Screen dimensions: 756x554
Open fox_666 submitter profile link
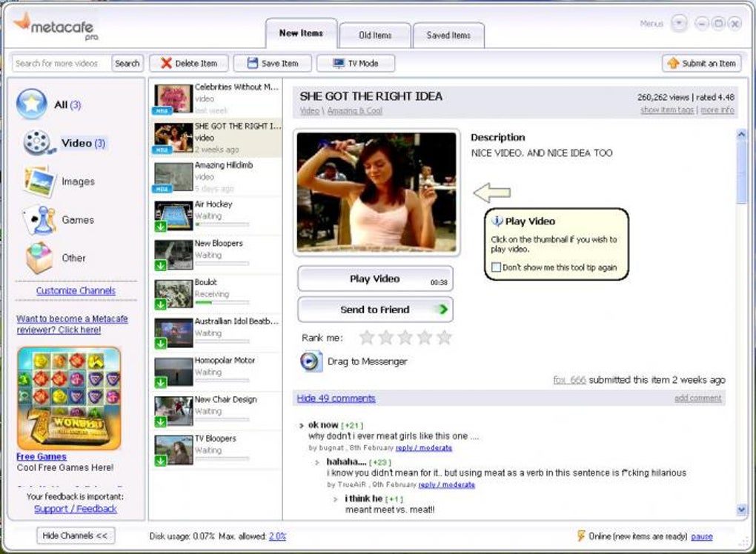tap(569, 380)
